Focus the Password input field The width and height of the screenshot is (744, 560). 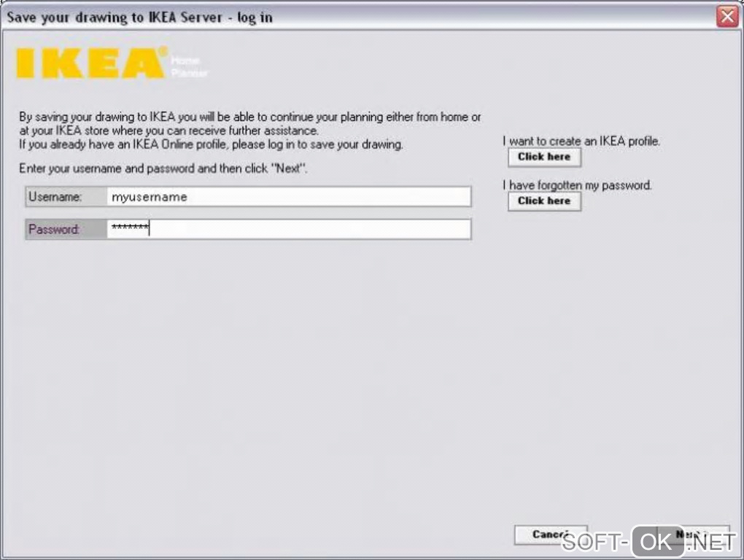[x=289, y=229]
